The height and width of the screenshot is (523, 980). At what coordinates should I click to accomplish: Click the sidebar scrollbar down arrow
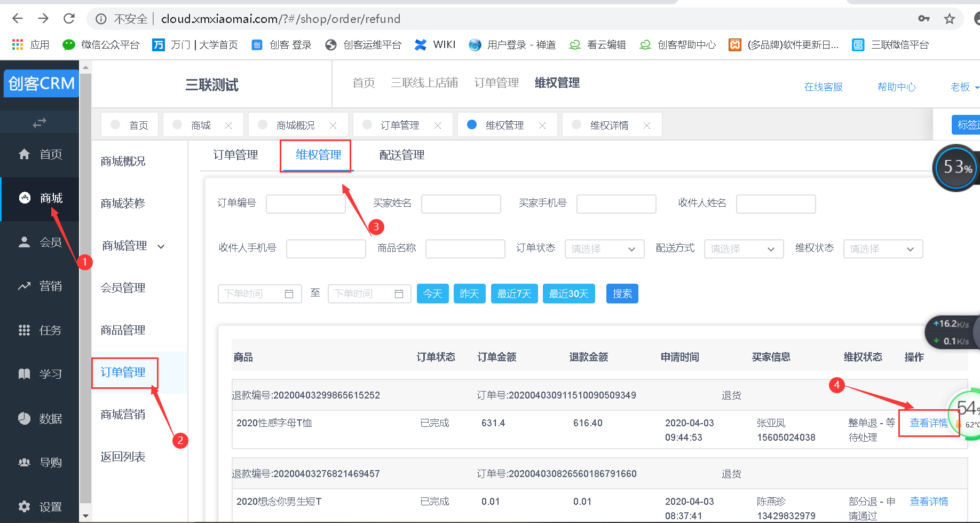tap(85, 517)
